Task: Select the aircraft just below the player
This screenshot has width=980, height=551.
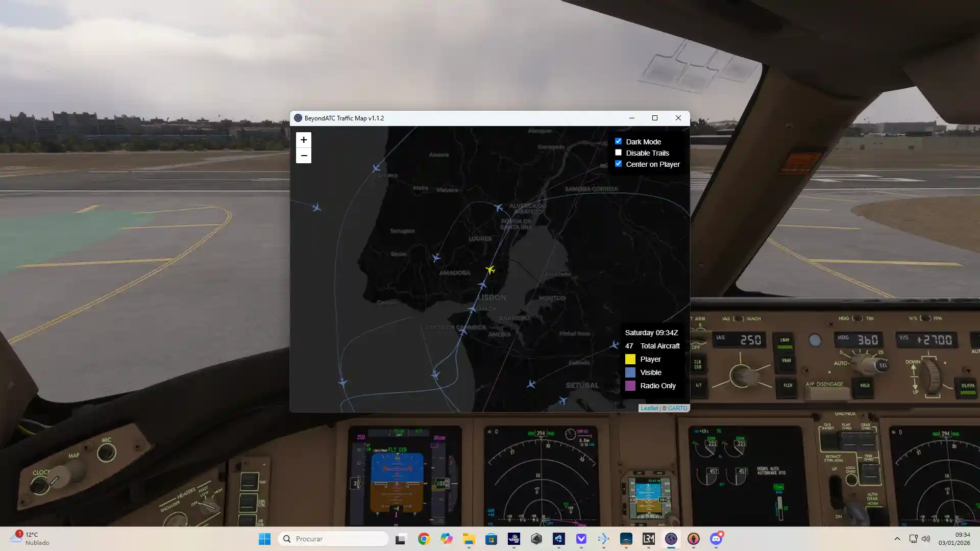Action: (x=482, y=285)
